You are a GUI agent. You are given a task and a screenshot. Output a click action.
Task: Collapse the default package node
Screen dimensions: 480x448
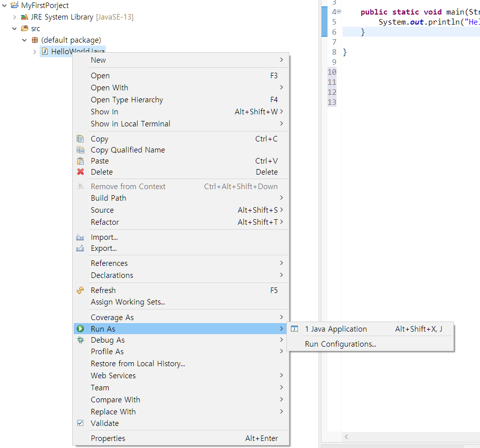[25, 40]
